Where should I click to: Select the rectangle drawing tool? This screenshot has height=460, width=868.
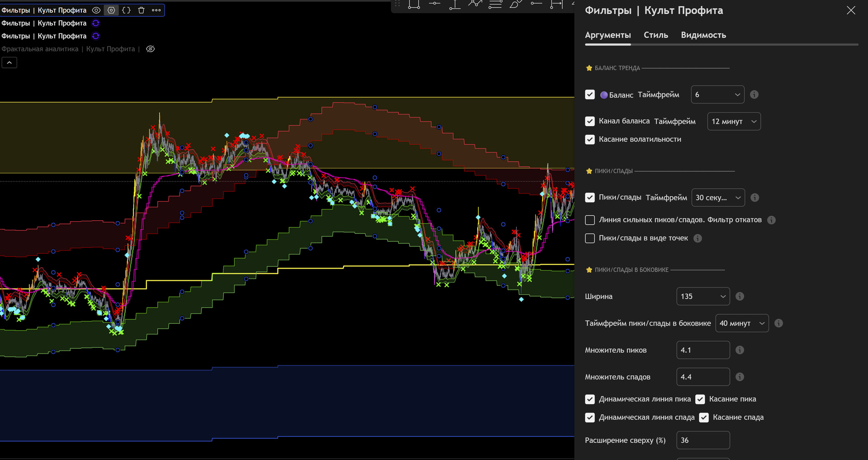(x=414, y=4)
